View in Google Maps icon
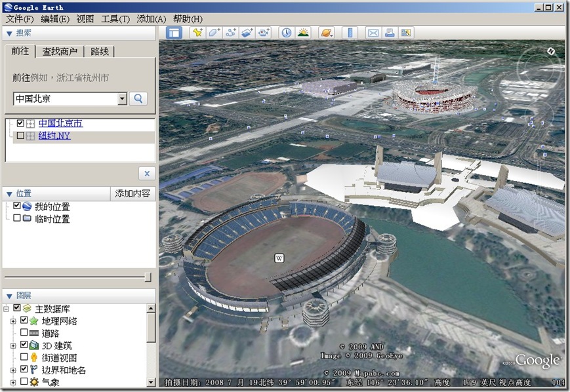 click(x=406, y=33)
